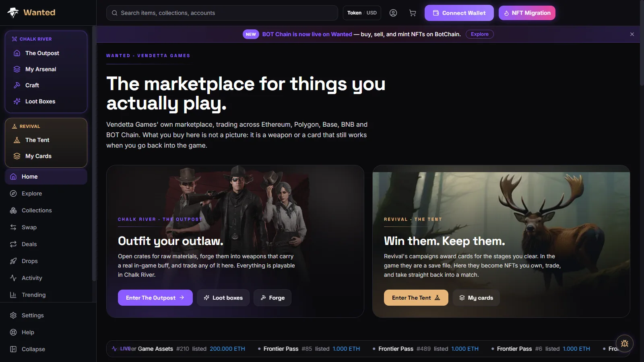Click the Wanted logo icon
The image size is (644, 362).
point(13,12)
